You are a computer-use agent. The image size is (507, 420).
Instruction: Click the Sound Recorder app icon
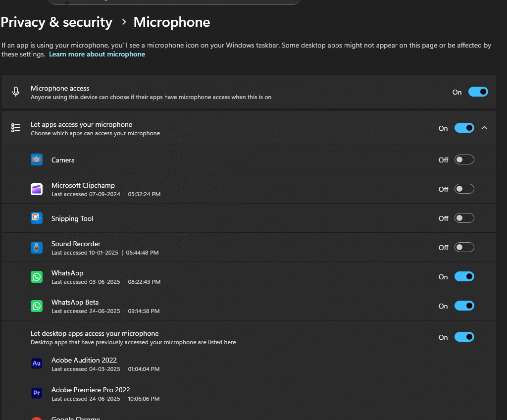(x=37, y=248)
